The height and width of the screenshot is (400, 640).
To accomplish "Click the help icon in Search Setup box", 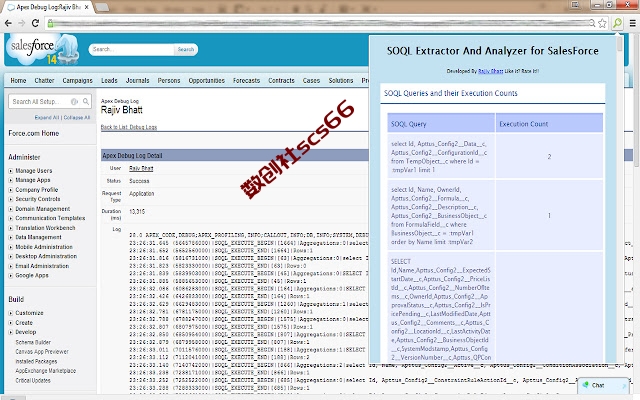I will (74, 101).
